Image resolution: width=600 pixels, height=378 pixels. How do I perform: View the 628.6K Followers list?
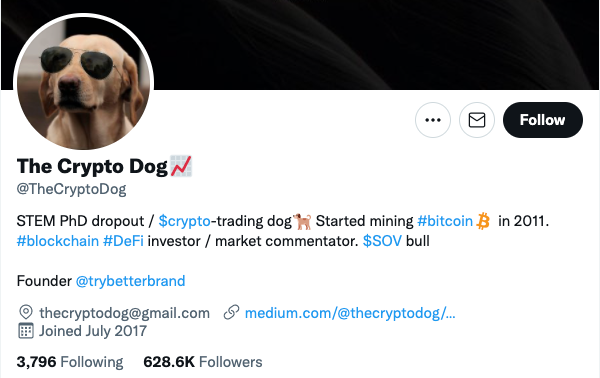pos(203,362)
